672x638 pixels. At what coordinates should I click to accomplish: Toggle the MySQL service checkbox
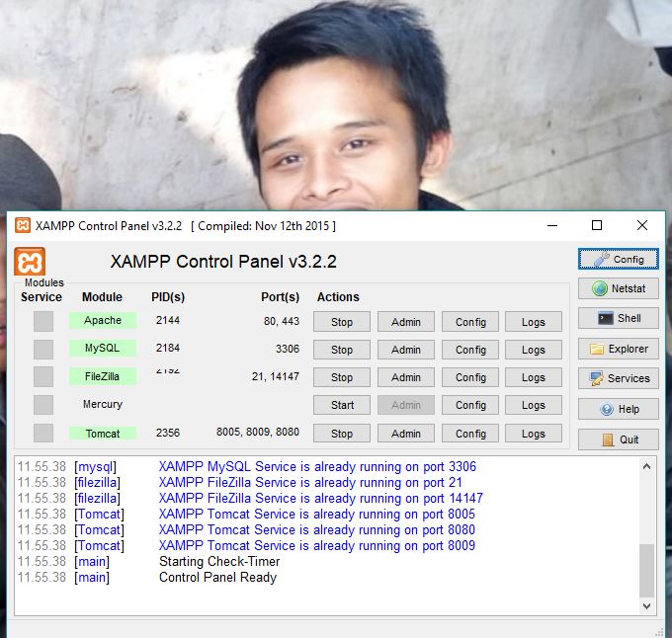point(43,350)
